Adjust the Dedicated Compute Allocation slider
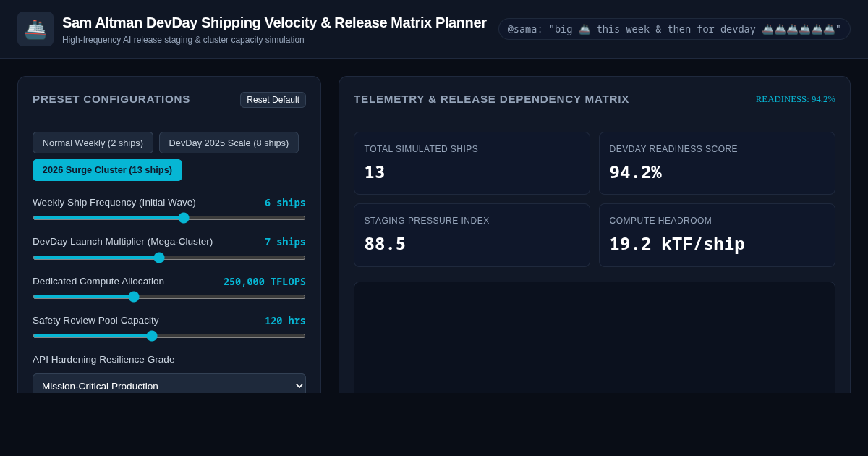 [169, 297]
